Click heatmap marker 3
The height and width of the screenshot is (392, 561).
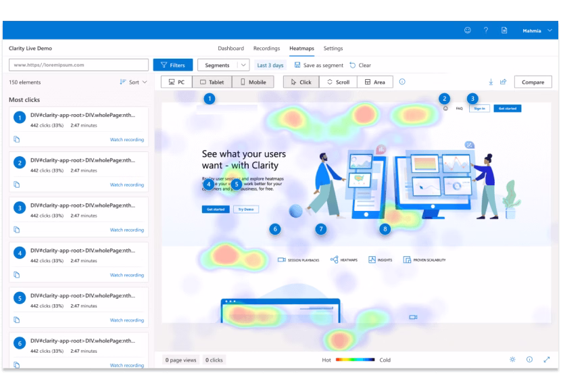click(x=472, y=99)
